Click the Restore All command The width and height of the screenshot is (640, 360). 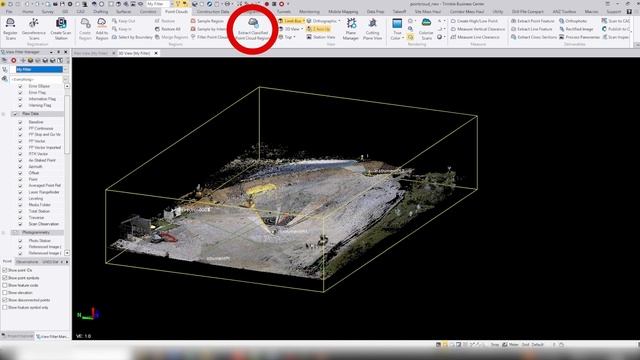168,29
